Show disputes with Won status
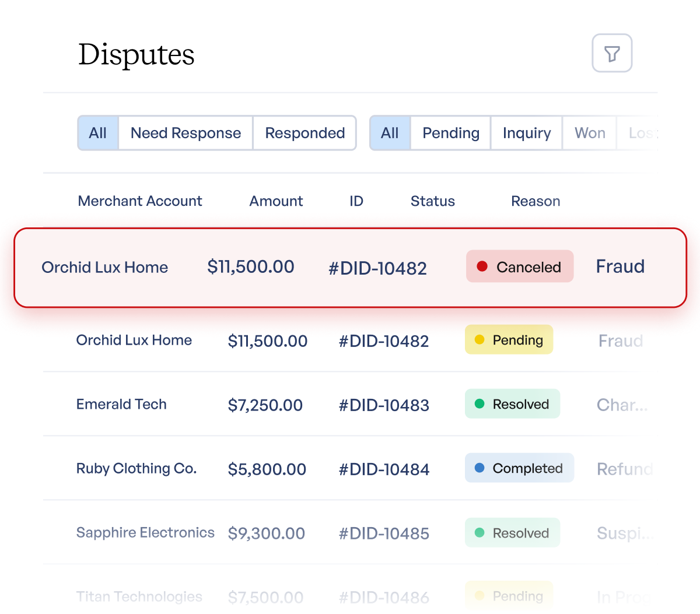This screenshot has height=614, width=700. click(590, 133)
